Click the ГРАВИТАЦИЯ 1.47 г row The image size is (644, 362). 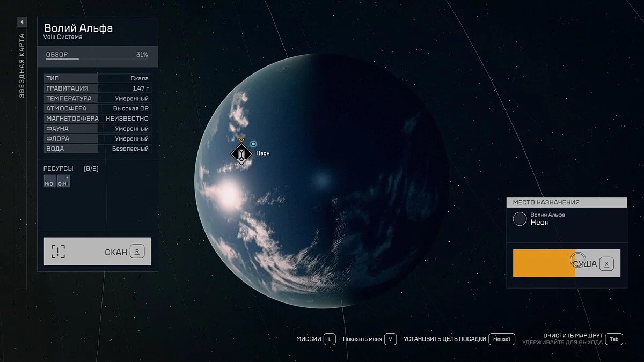(x=98, y=88)
